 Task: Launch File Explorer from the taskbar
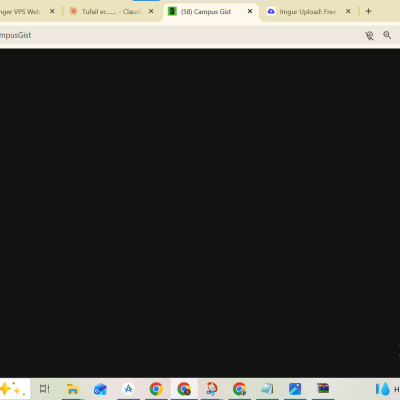click(x=72, y=389)
